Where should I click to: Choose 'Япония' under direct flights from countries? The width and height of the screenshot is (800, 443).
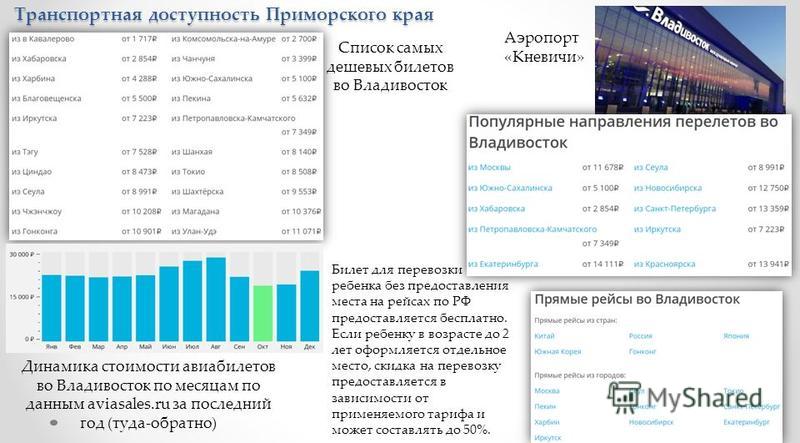[736, 336]
